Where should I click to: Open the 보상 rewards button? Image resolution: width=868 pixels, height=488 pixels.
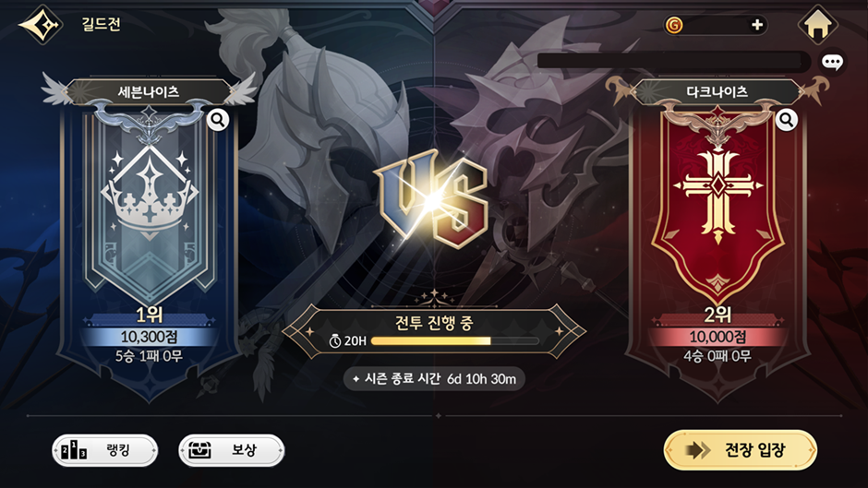232,450
